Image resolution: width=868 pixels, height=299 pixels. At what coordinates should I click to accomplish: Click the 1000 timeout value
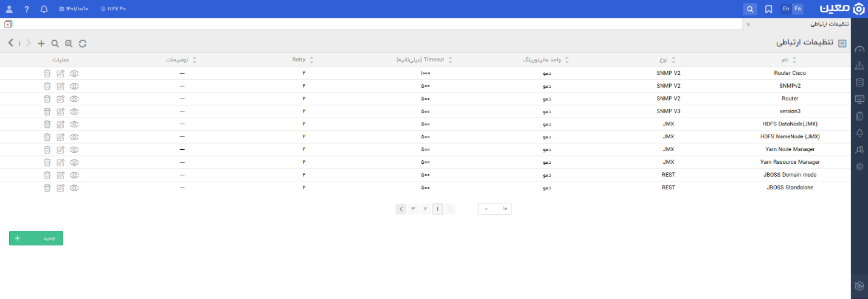(425, 73)
